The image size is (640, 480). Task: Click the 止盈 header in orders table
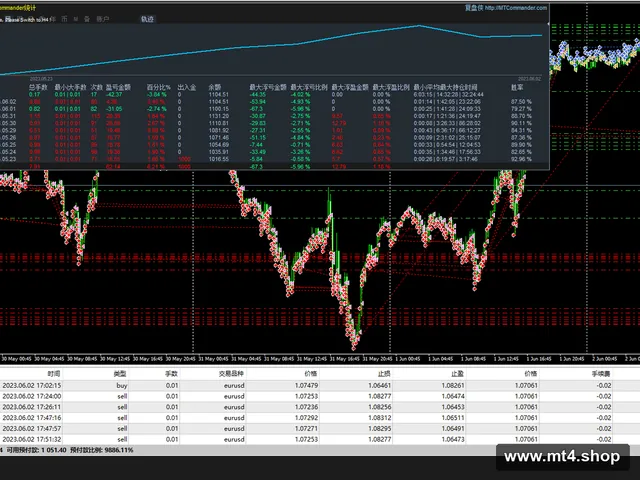click(x=458, y=373)
